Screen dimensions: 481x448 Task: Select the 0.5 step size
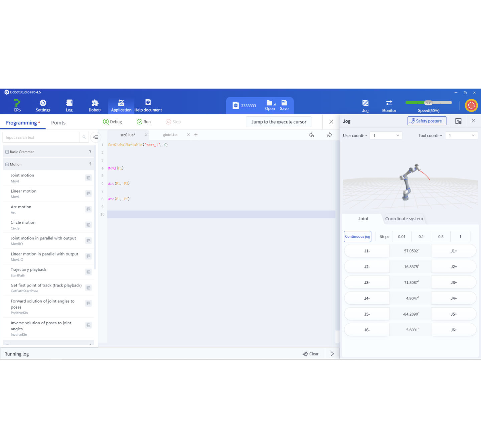click(x=441, y=236)
